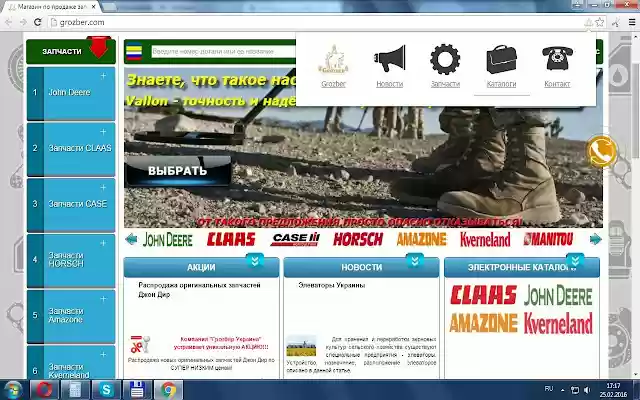This screenshot has height=400, width=640.
Task: Open Amazone electronic catalog logo
Action: 483,323
